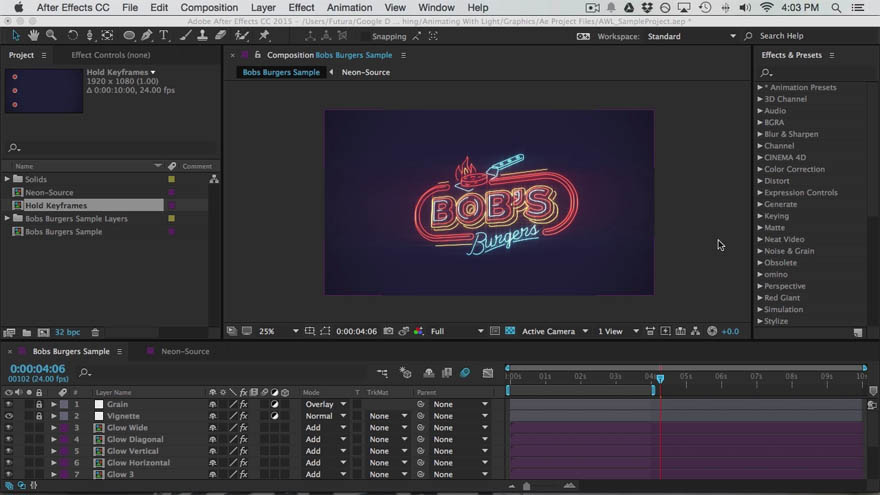880x495 pixels.
Task: Expand the Solids folder
Action: coord(7,179)
